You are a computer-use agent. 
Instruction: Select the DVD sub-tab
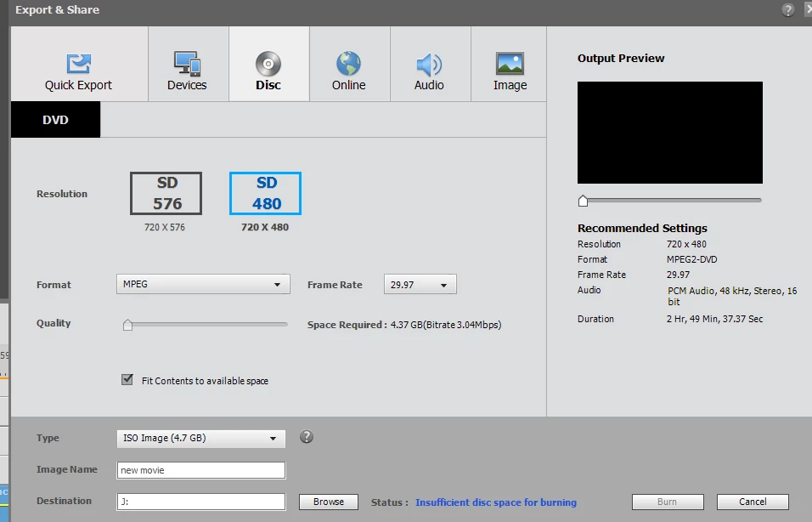[55, 120]
